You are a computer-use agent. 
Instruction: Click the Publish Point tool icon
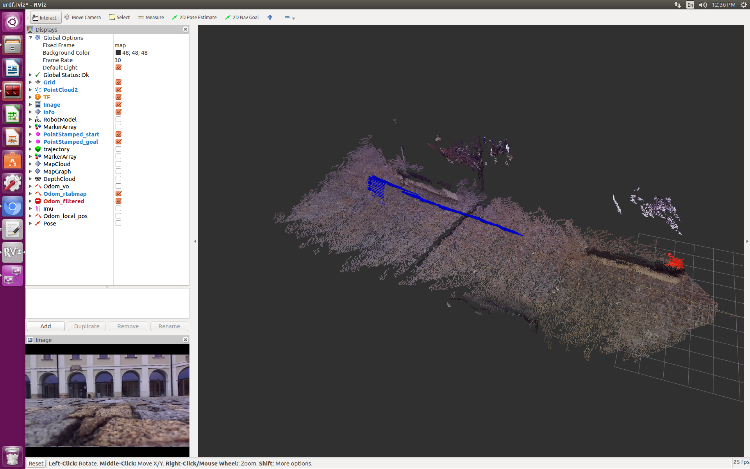point(270,17)
